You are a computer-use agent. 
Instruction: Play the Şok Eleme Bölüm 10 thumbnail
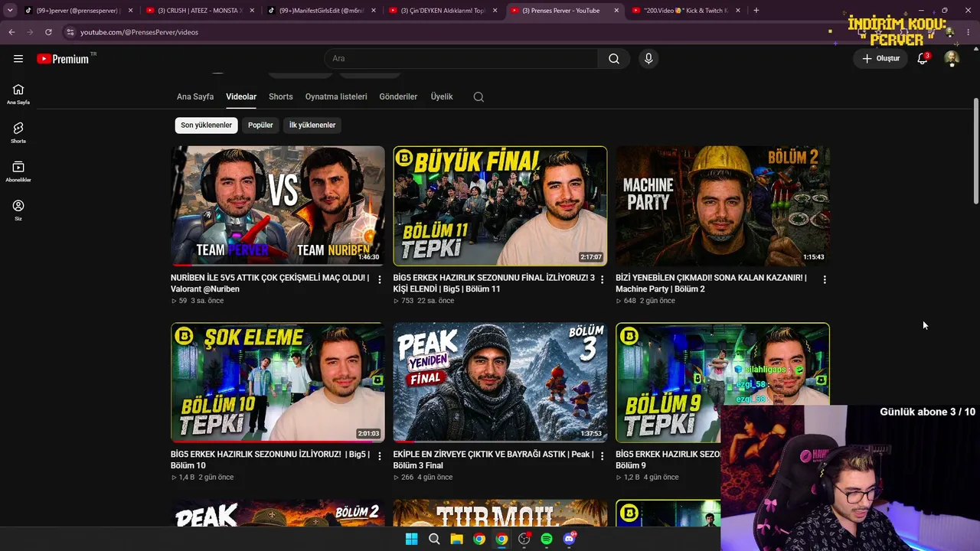pyautogui.click(x=278, y=383)
